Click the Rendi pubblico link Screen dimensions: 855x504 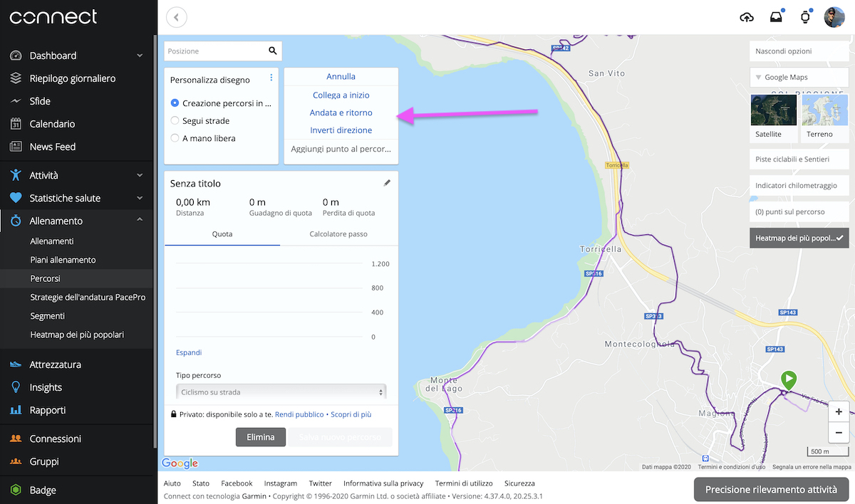pyautogui.click(x=299, y=414)
